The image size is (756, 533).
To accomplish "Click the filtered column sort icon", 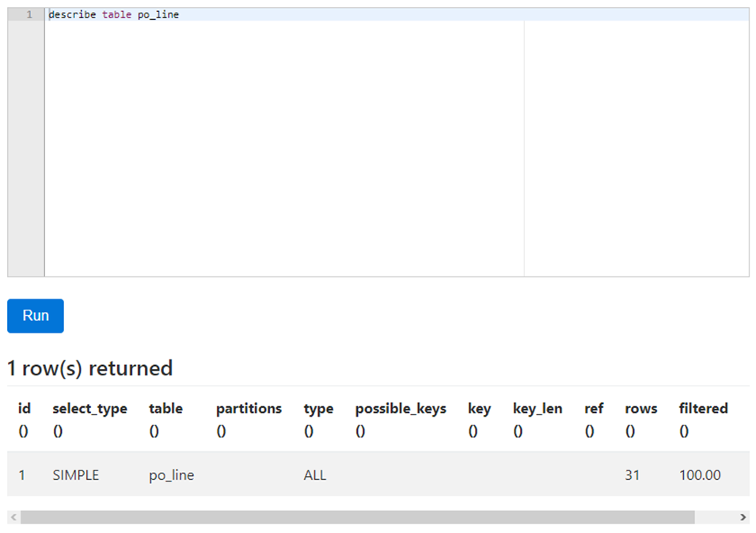I will click(684, 432).
